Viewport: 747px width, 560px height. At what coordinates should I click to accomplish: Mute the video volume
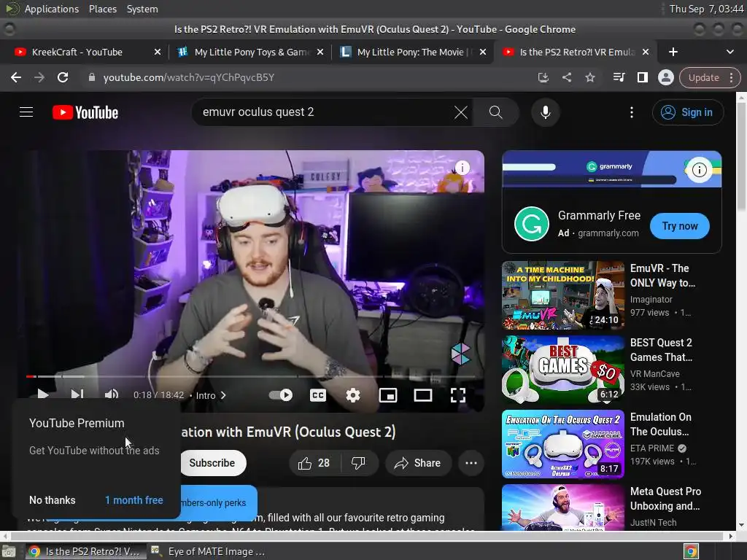112,394
